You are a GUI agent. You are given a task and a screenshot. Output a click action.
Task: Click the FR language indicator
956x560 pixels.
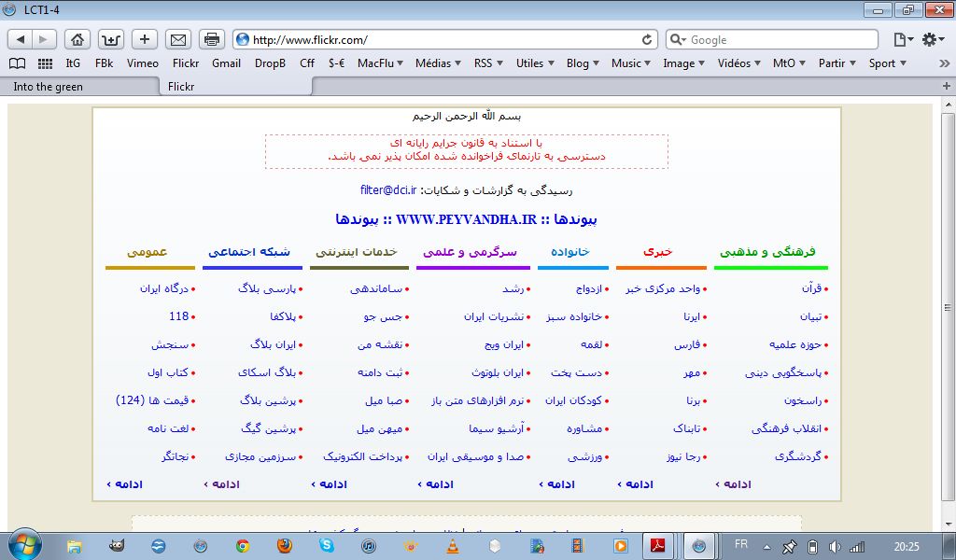point(740,544)
